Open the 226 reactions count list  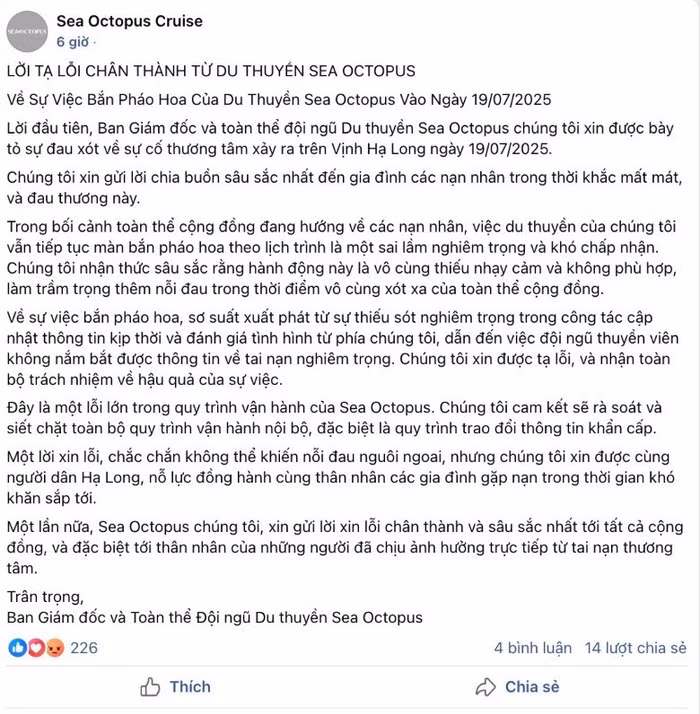click(84, 648)
